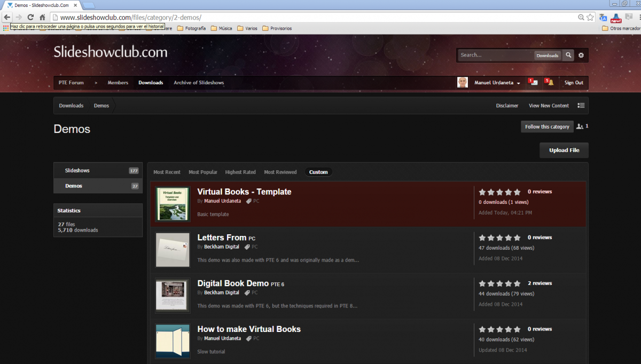Open the Virtual Books - Template title
The image size is (641, 364).
244,192
